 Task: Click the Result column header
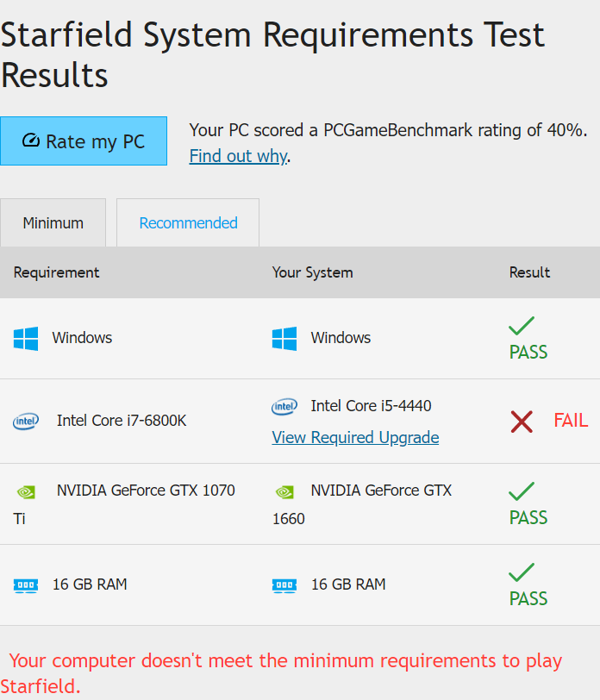[529, 272]
